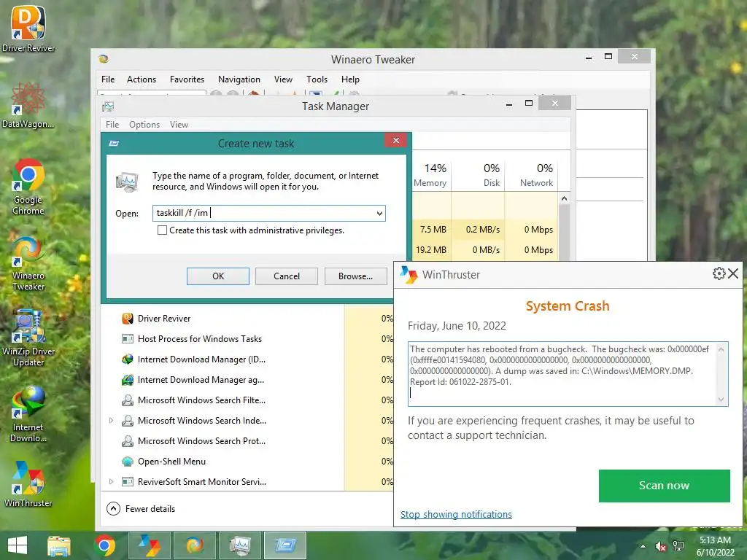Switch to Create new task taskbar button
The height and width of the screenshot is (560, 747).
[x=285, y=545]
